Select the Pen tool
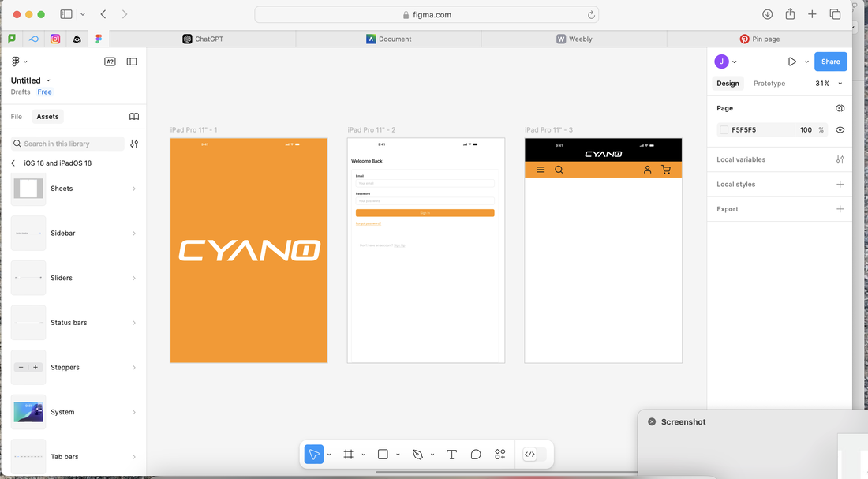This screenshot has height=479, width=868. click(x=417, y=455)
